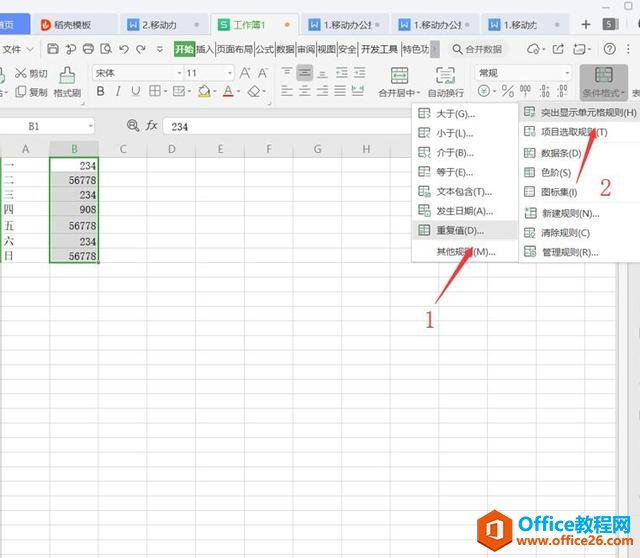
Task: Toggle bottom vertical alignment
Action: pos(322,73)
